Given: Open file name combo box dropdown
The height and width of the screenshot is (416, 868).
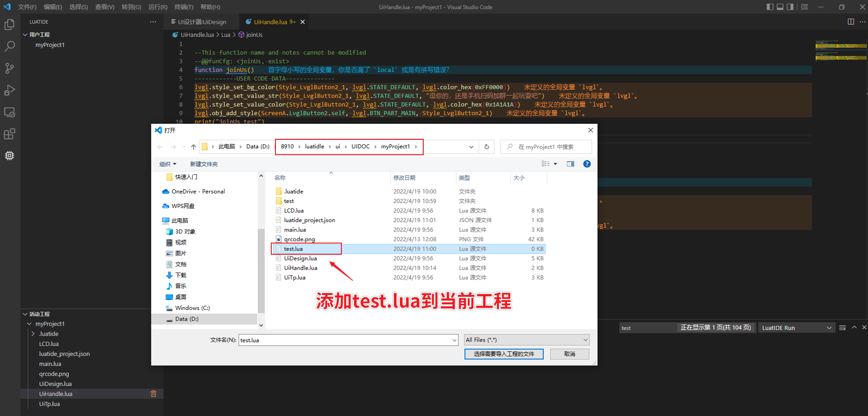Looking at the screenshot, I should (x=454, y=340).
